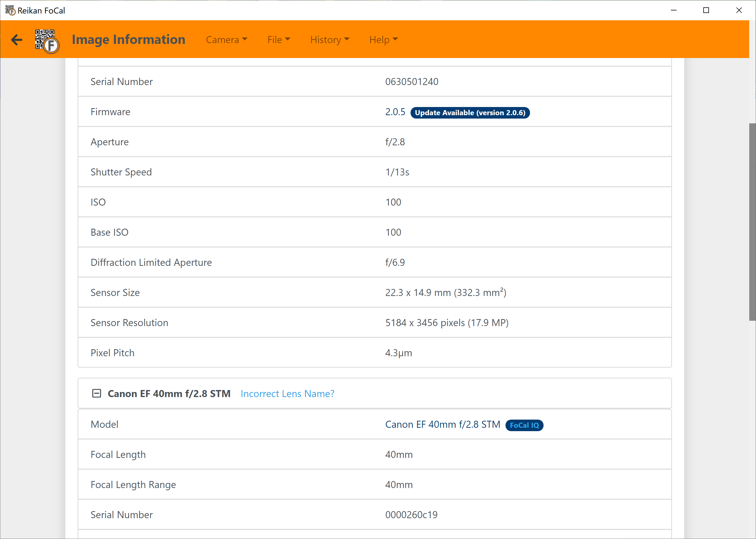Select the ISO value 100
756x539 pixels.
click(x=393, y=202)
